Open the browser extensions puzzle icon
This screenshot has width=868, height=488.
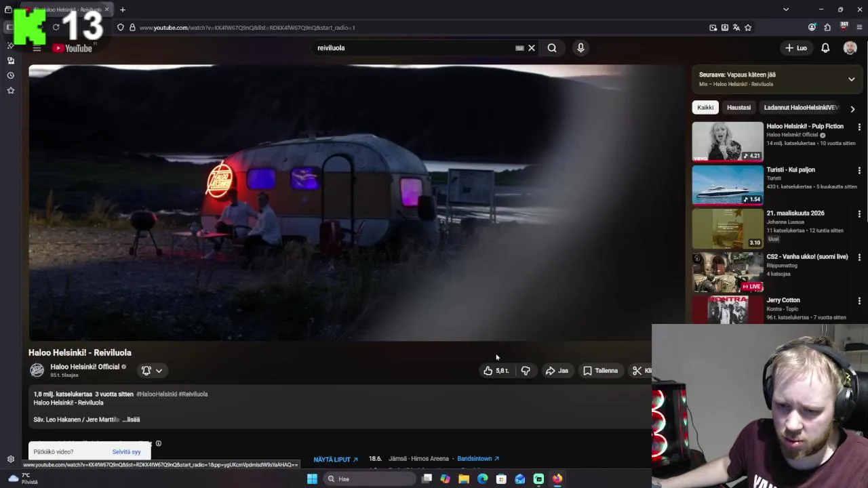pos(827,28)
